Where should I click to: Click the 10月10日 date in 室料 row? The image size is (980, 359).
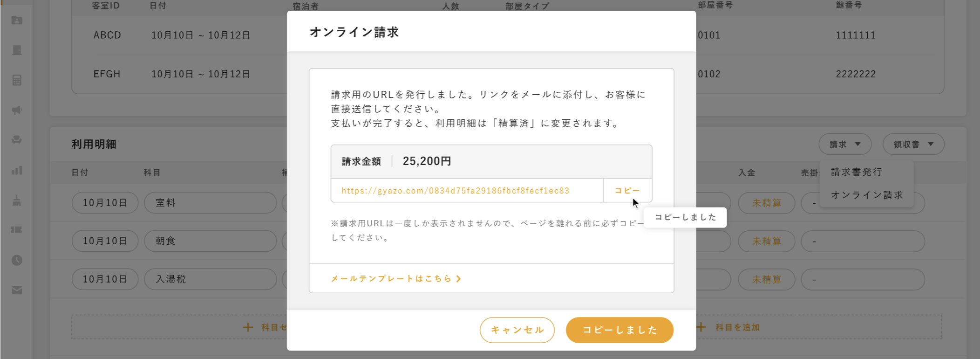pyautogui.click(x=105, y=203)
